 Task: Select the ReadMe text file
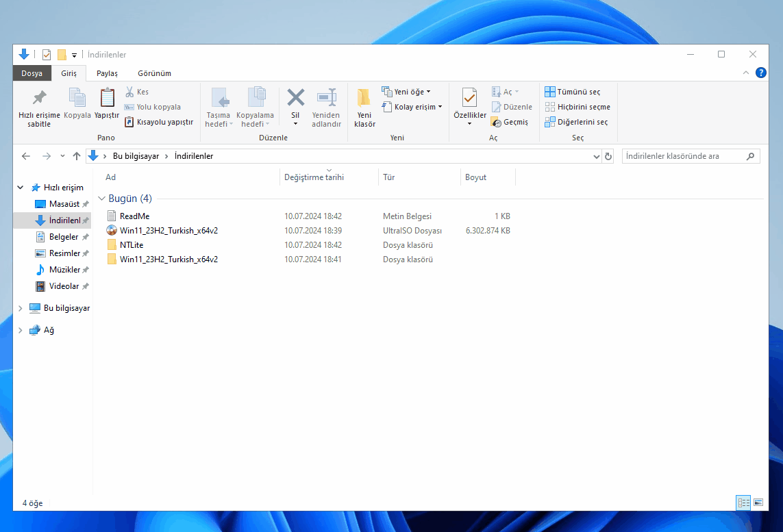point(308,216)
